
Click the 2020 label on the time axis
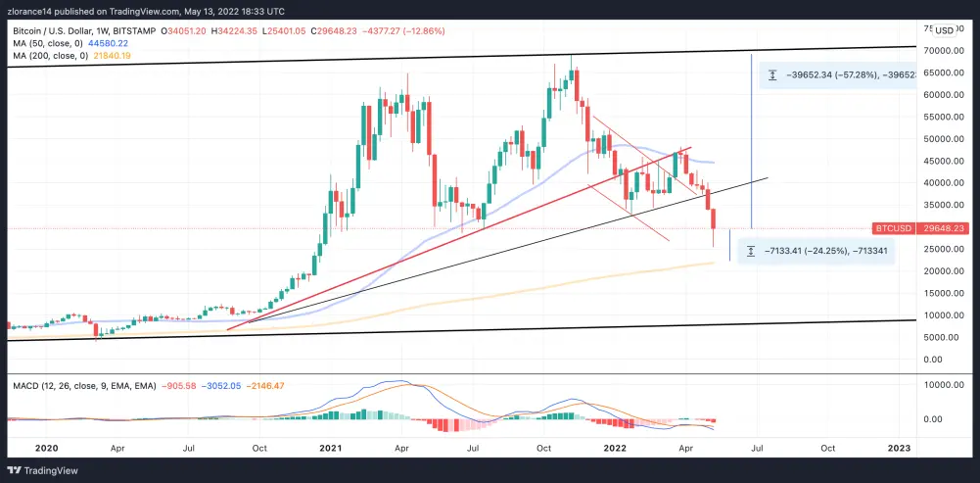(46, 448)
